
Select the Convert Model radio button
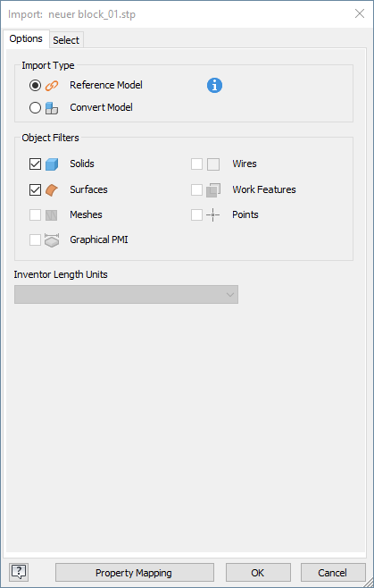(35, 108)
